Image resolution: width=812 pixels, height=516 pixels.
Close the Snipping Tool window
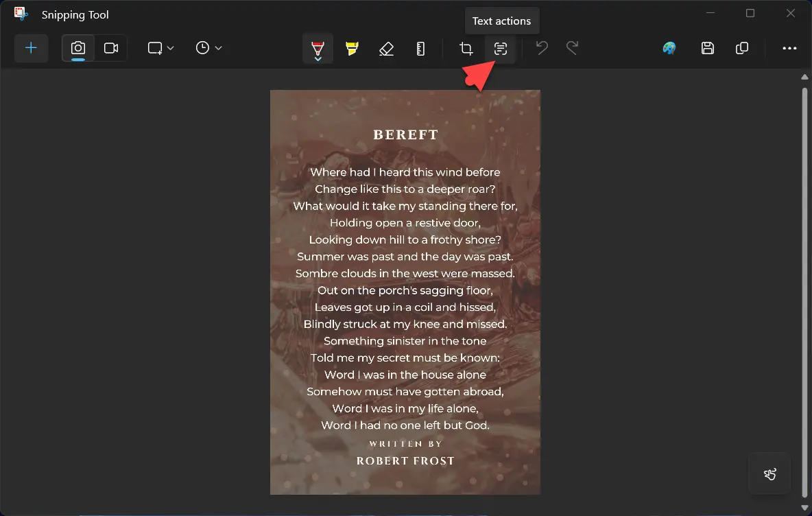pyautogui.click(x=790, y=13)
